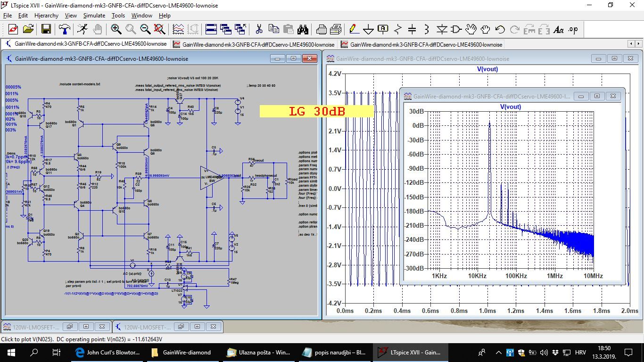Maximize the schematic child window
This screenshot has width=644, height=362.
coord(293,58)
